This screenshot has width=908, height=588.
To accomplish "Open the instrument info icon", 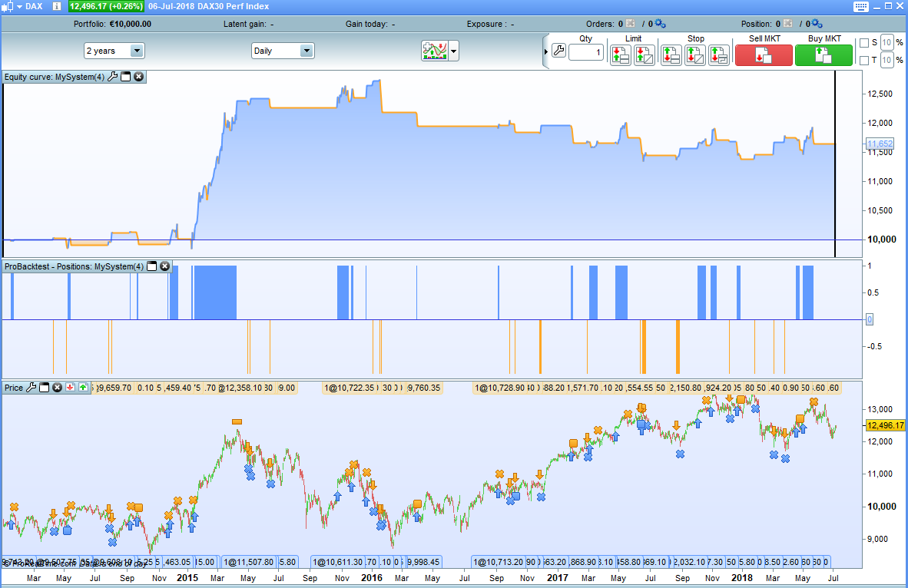I will pos(56,6).
